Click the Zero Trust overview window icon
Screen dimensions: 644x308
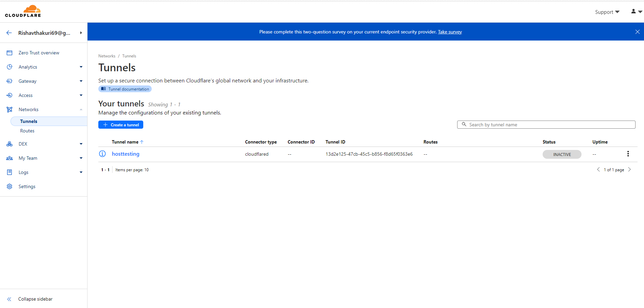tap(9, 53)
